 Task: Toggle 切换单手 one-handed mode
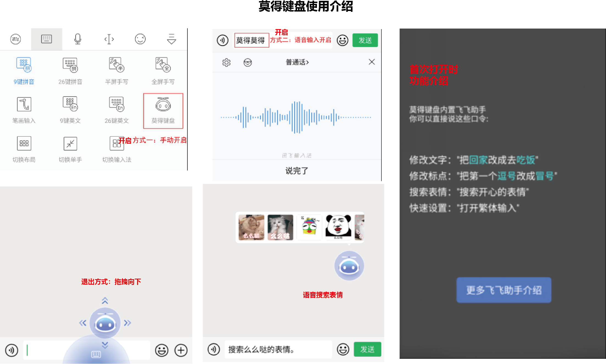point(70,149)
